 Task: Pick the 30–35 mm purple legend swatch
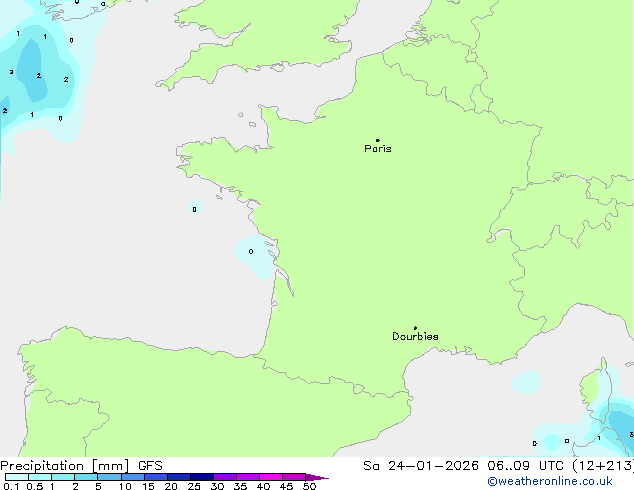(224, 477)
